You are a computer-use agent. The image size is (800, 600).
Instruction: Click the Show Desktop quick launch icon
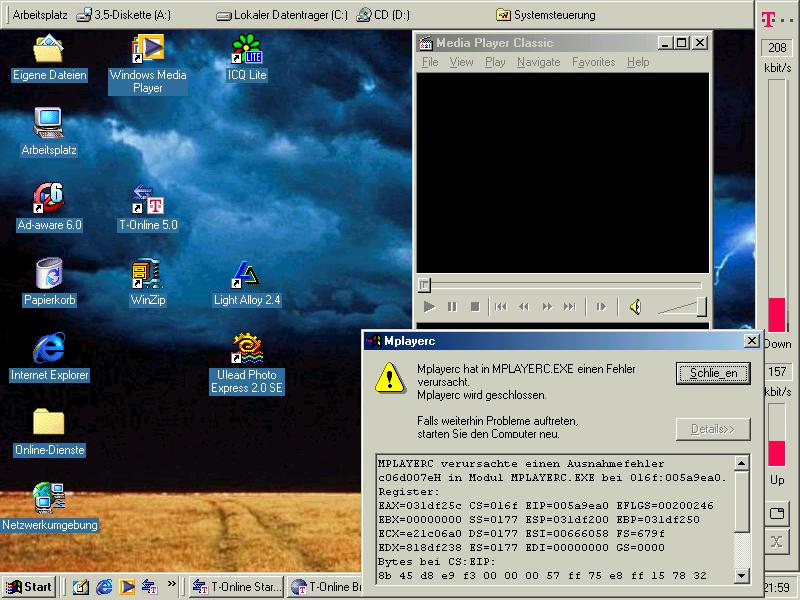click(81, 587)
